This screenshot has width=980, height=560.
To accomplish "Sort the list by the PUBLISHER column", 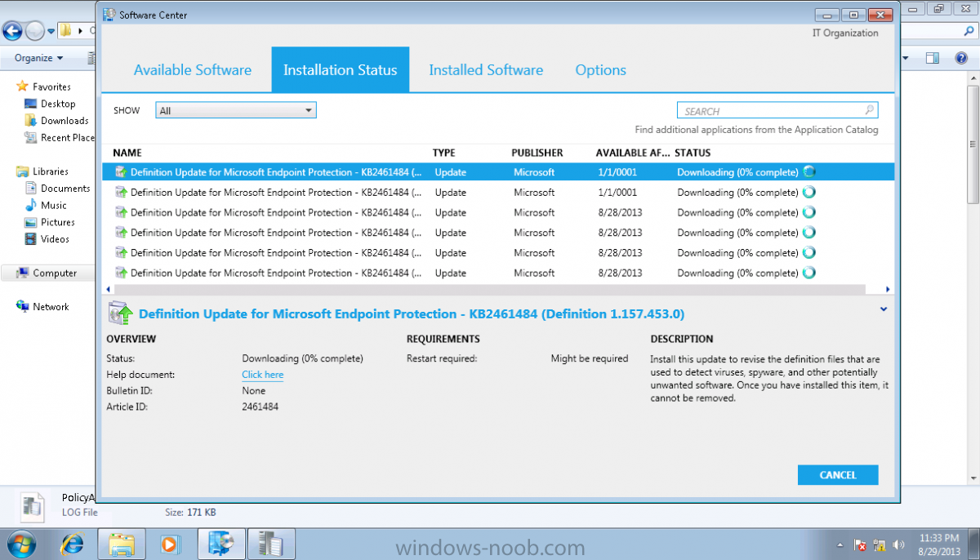I will coord(537,153).
